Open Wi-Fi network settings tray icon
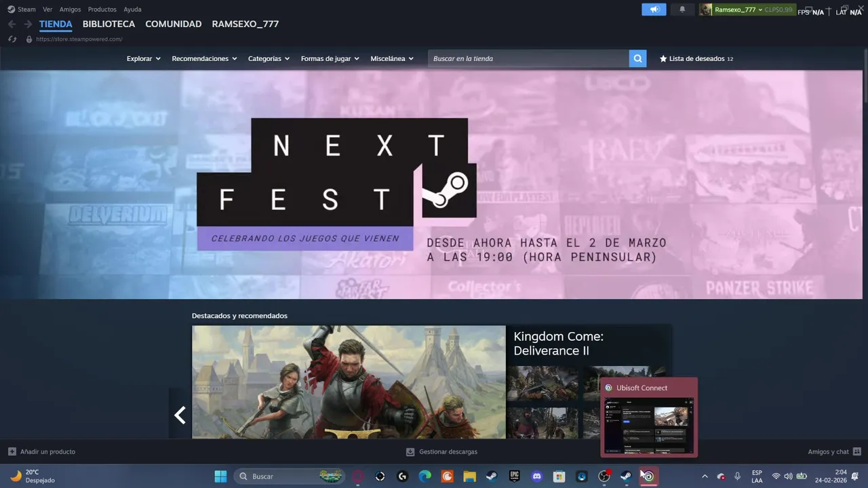 [776, 476]
